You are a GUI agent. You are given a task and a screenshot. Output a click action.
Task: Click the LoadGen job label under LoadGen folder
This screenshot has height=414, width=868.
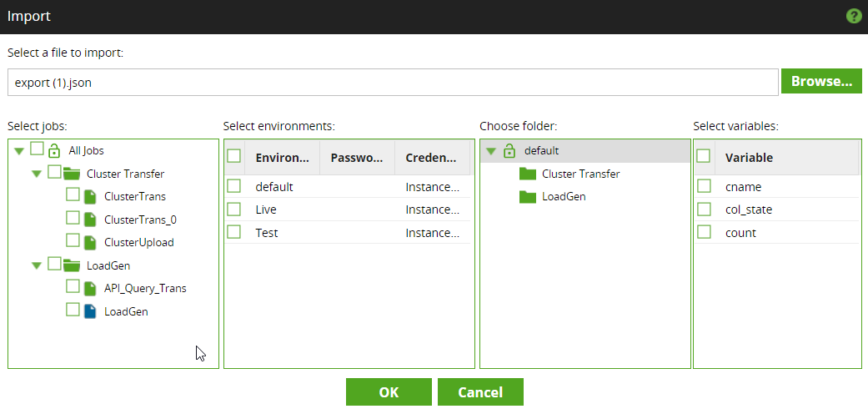coord(126,312)
